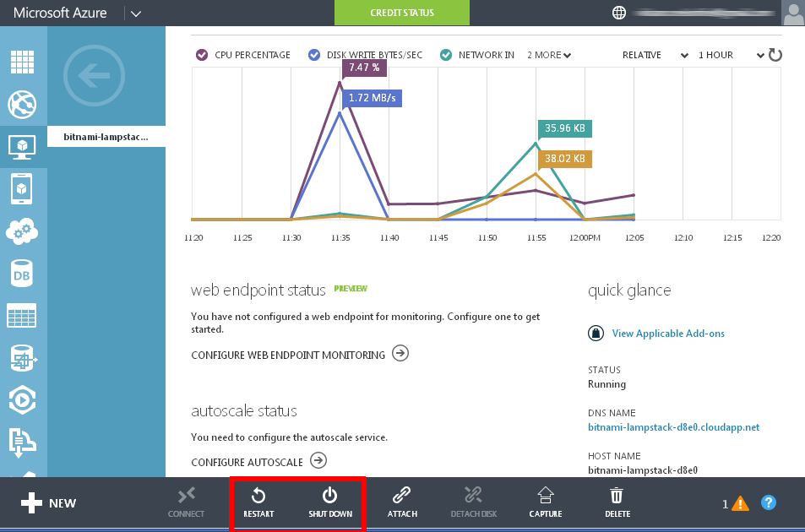This screenshot has height=532, width=805.
Task: Click the globe language icon in header
Action: click(x=619, y=13)
